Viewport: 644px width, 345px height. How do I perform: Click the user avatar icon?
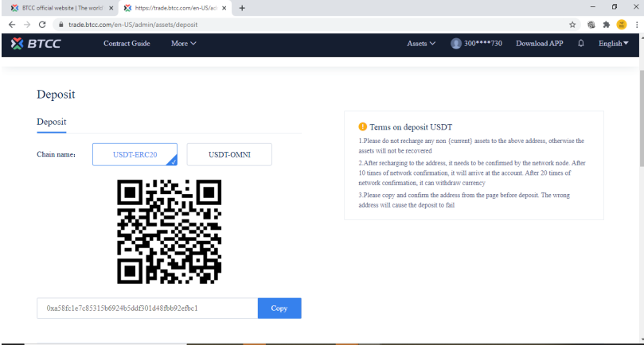[456, 44]
